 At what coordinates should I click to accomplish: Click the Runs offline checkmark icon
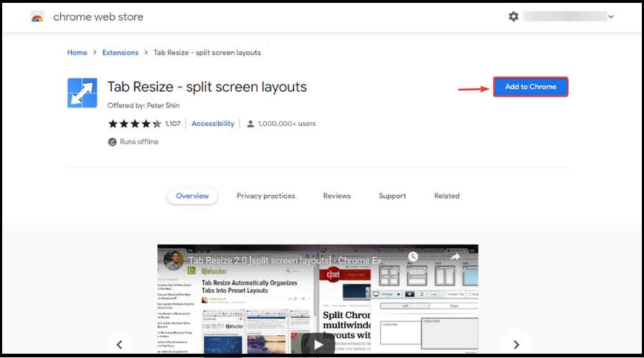point(112,142)
